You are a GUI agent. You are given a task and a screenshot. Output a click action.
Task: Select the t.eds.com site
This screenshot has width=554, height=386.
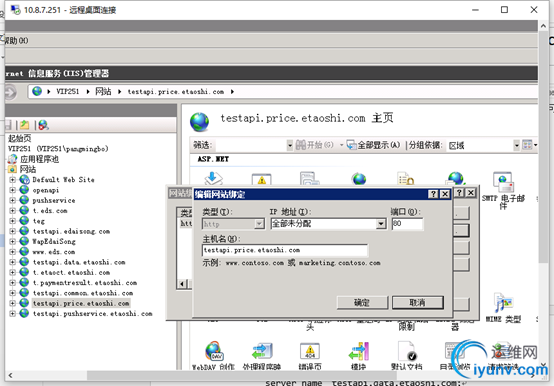coord(50,210)
